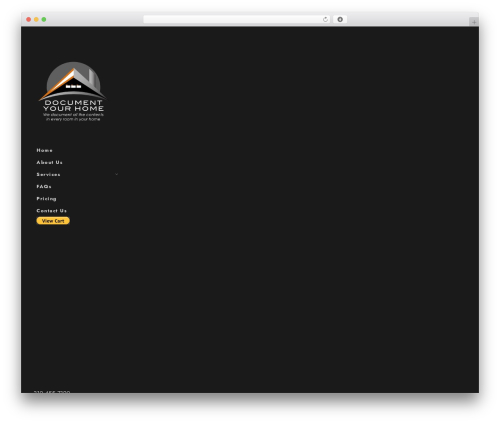Go to the About Us page

(49, 162)
